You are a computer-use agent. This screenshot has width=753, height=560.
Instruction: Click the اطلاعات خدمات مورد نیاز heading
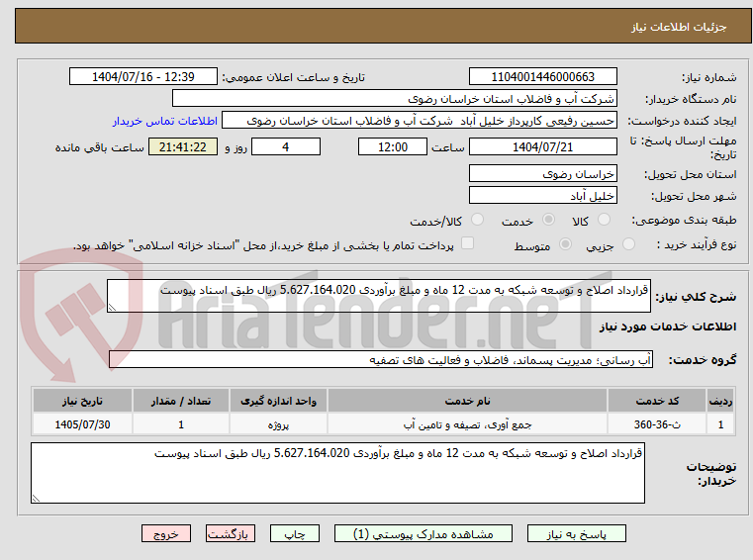pyautogui.click(x=668, y=327)
